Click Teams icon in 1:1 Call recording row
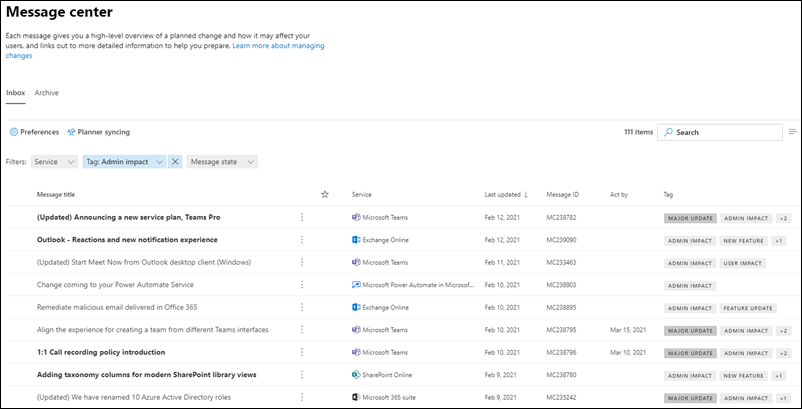 coord(356,352)
